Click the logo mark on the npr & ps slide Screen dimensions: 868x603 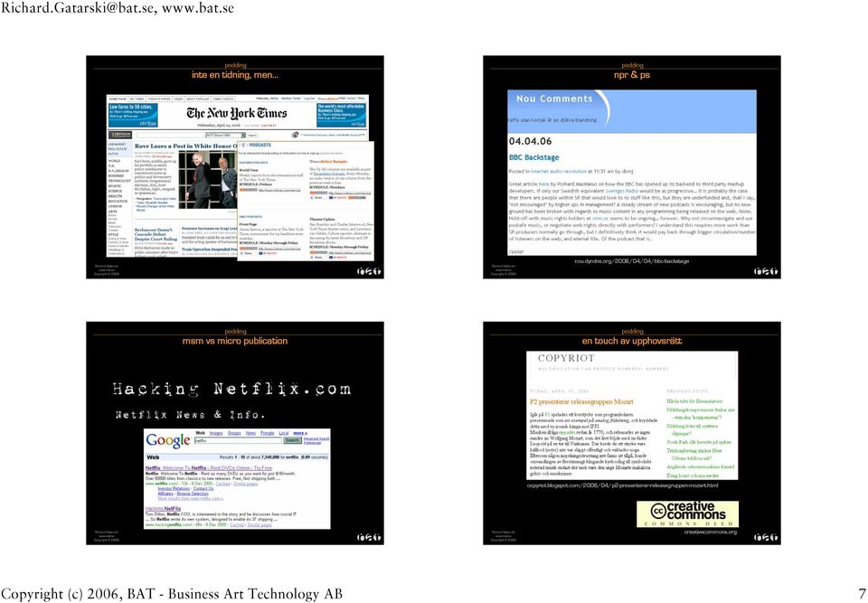pyautogui.click(x=765, y=271)
